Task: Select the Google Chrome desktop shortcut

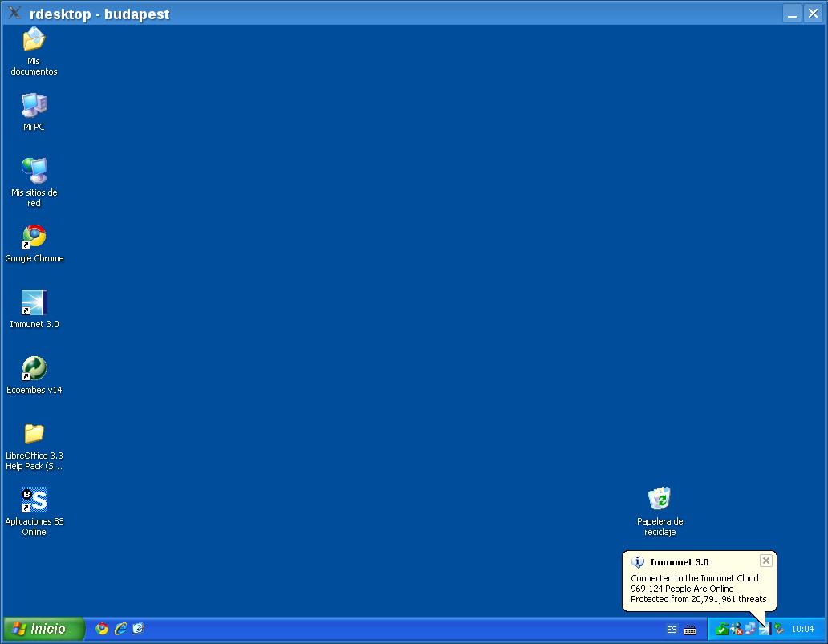Action: pyautogui.click(x=34, y=237)
